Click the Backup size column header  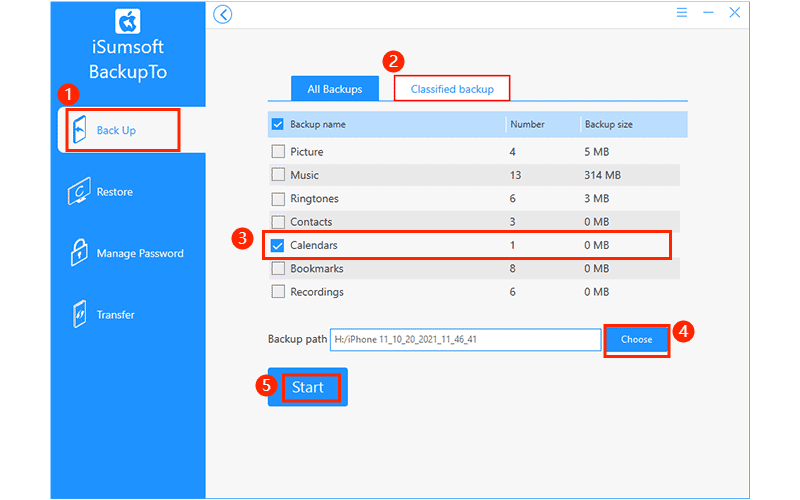point(609,124)
